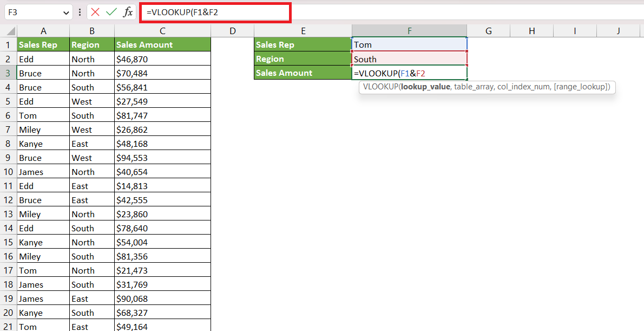
Task: Select column B header
Action: 92,31
